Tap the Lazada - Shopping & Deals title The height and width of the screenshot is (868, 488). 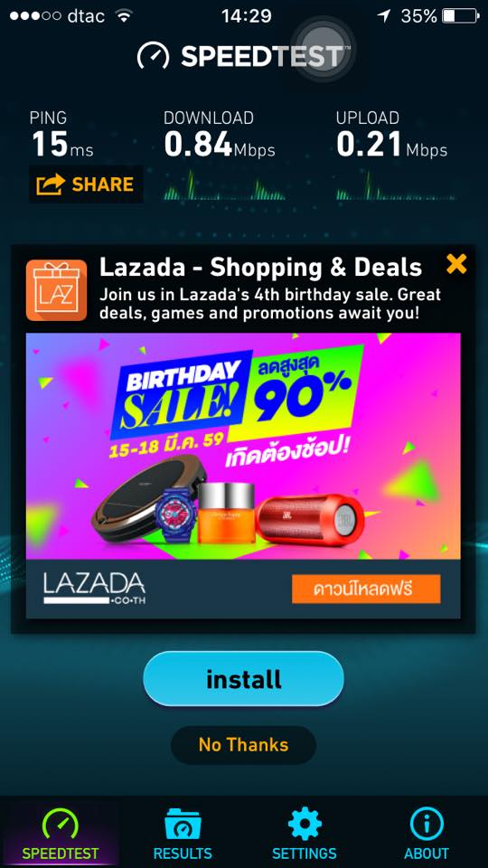260,268
